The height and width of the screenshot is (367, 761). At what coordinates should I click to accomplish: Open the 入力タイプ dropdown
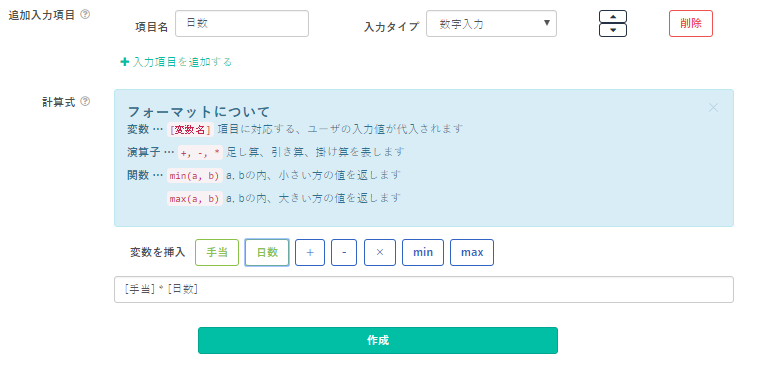tap(491, 24)
